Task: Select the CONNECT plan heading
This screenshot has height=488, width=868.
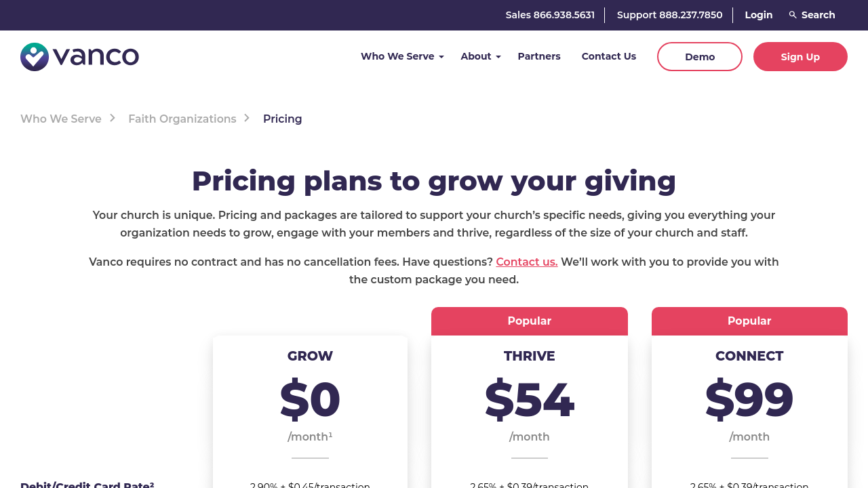Action: 749,356
